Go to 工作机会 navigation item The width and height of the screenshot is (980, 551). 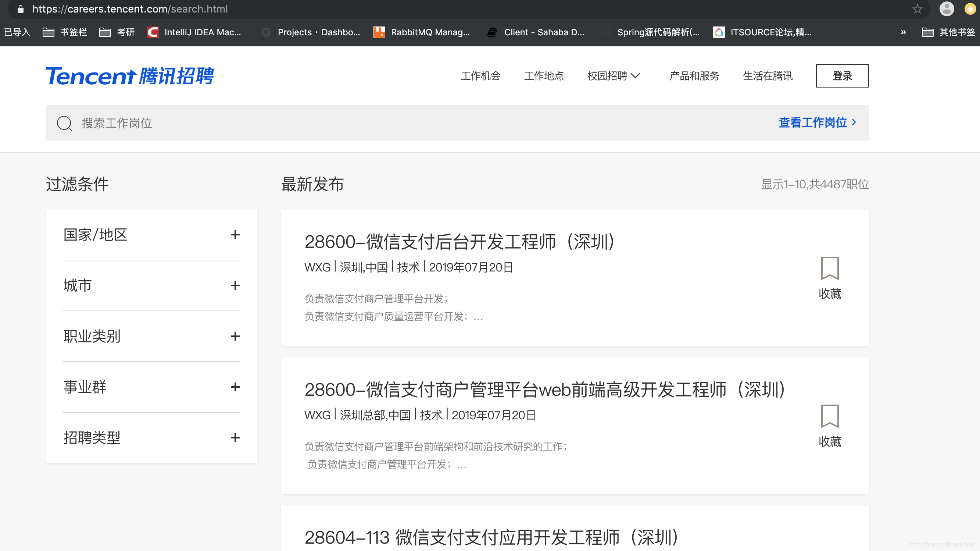click(480, 76)
